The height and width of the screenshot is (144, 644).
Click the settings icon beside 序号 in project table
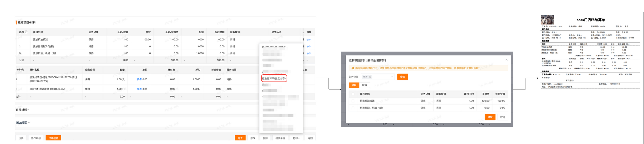(26, 32)
